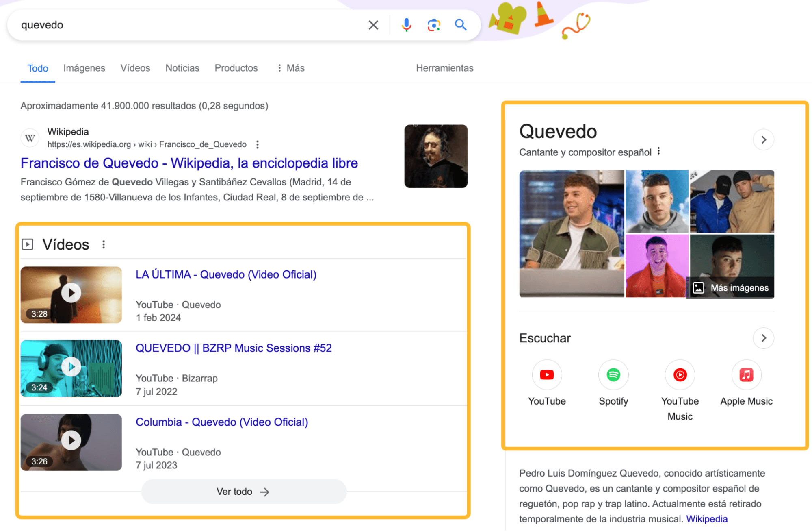The image size is (812, 531).
Task: Click the Apple Music icon under Escuchar
Action: pyautogui.click(x=746, y=373)
